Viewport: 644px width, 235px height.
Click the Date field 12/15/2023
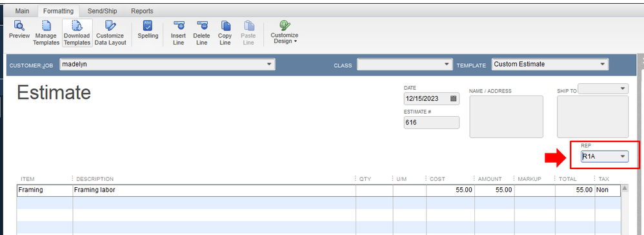click(x=432, y=99)
